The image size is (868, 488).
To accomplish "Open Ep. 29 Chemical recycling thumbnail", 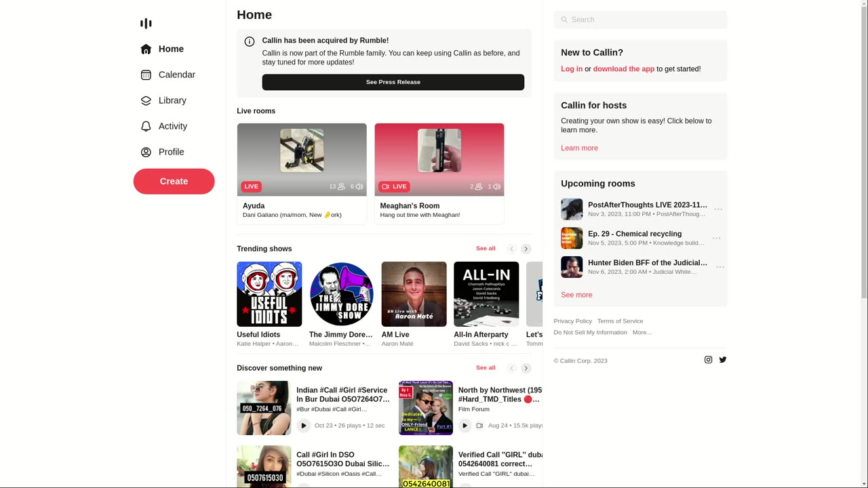I will 572,238.
